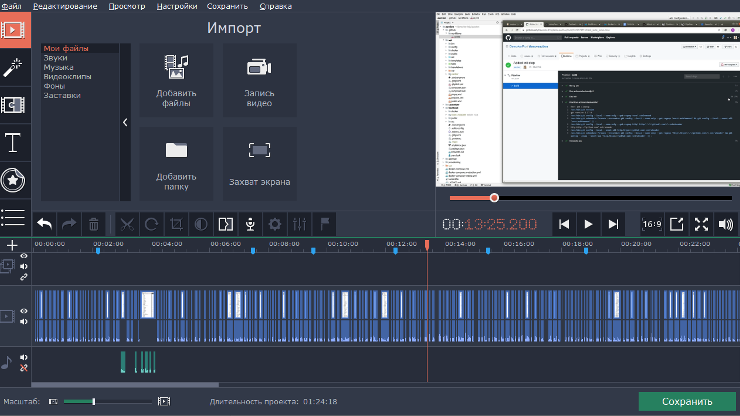Open color adjustment half-circle tool
This screenshot has height=416, width=740.
click(200, 224)
